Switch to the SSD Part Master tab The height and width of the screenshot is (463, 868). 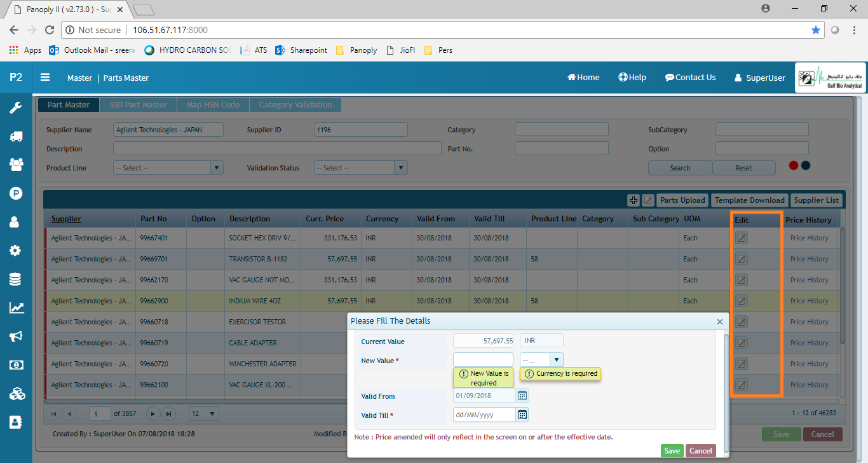click(x=138, y=105)
